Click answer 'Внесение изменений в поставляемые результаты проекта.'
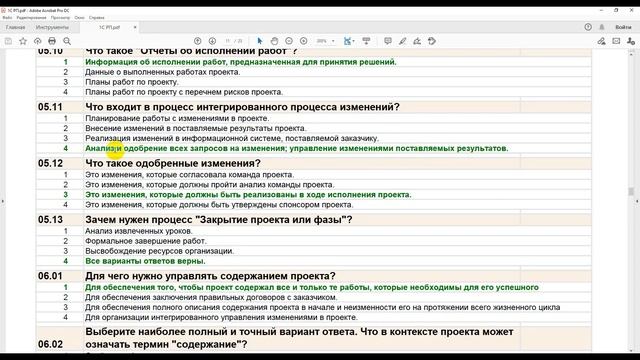 tap(196, 128)
